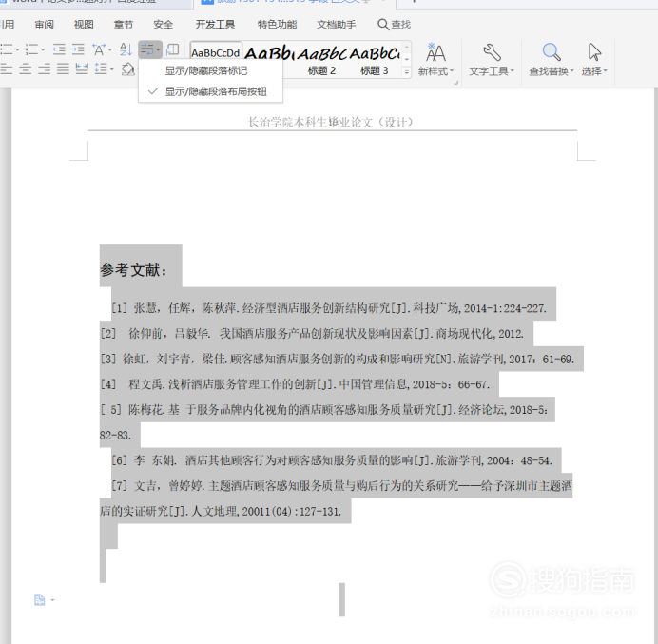Expand the full style gallery list
This screenshot has width=658, height=644.
(x=406, y=72)
